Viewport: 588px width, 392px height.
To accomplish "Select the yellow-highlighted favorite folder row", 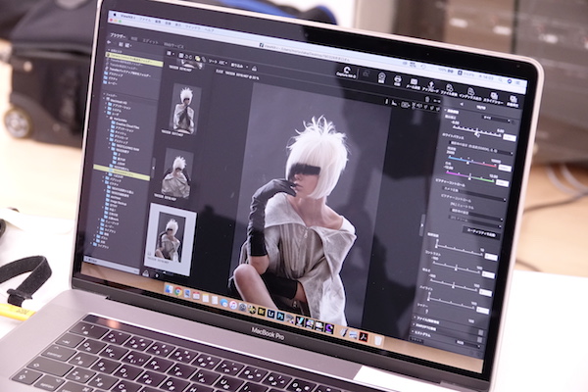I will point(134,58).
